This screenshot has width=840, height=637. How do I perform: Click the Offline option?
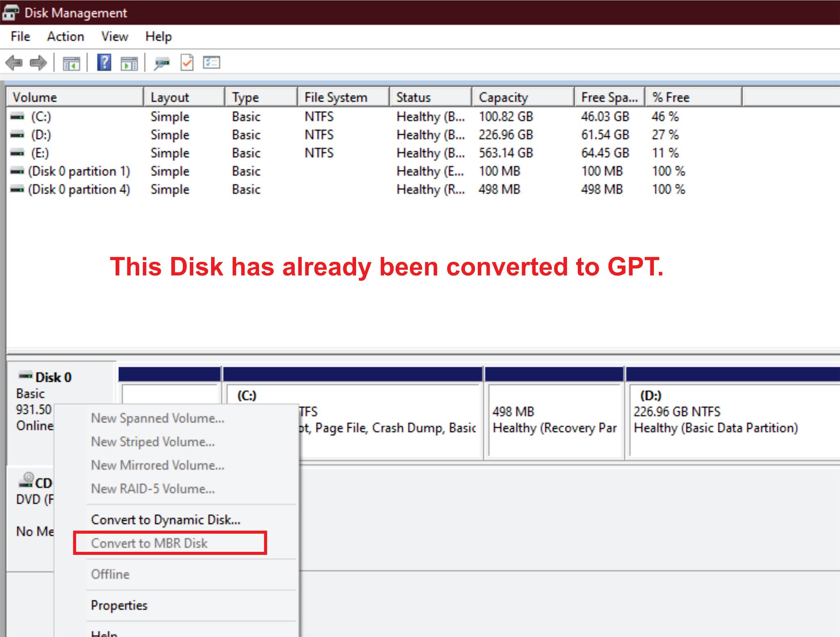pyautogui.click(x=110, y=574)
